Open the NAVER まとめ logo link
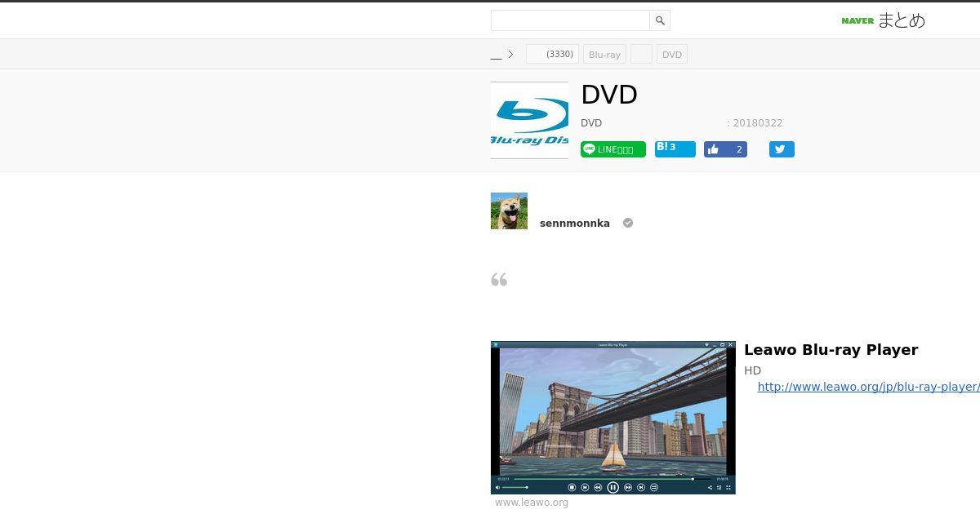Screen dimensions: 980x514 (883, 20)
